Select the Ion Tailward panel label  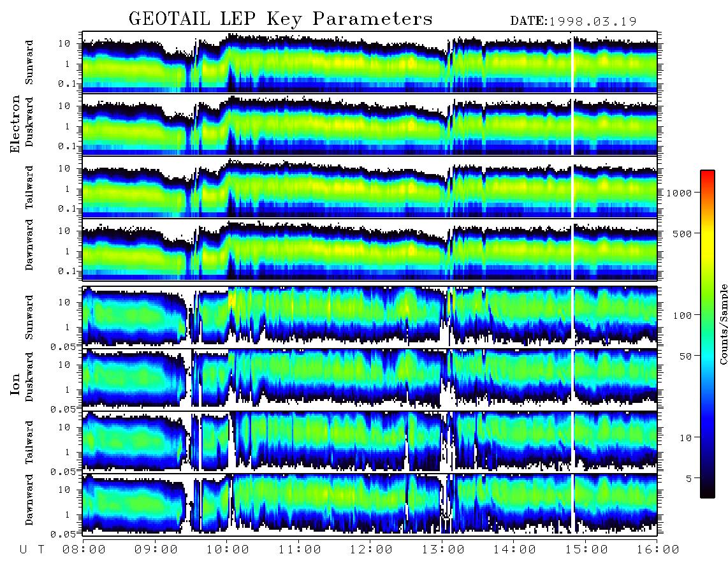[x=29, y=442]
